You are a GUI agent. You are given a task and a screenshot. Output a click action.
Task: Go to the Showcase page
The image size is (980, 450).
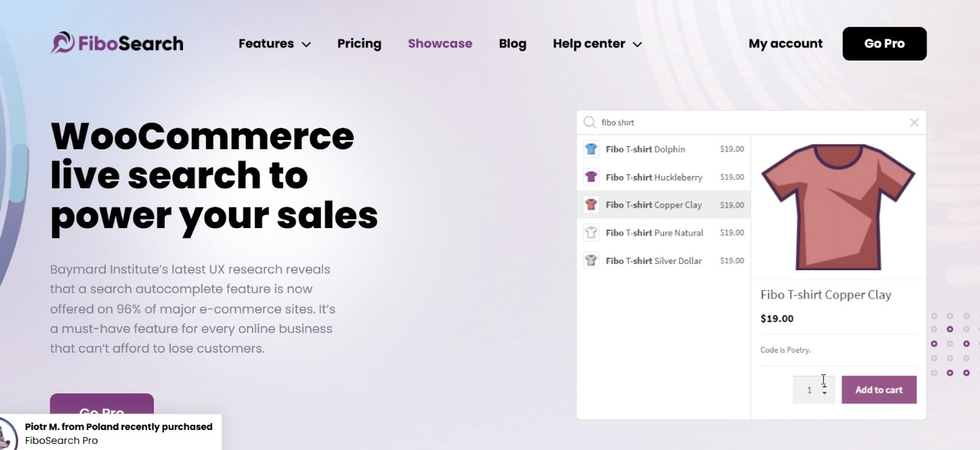439,44
